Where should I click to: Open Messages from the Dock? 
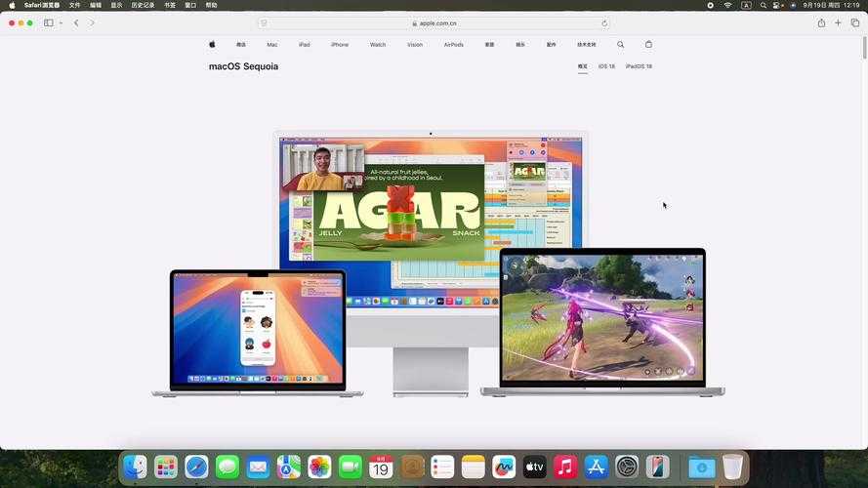(227, 468)
